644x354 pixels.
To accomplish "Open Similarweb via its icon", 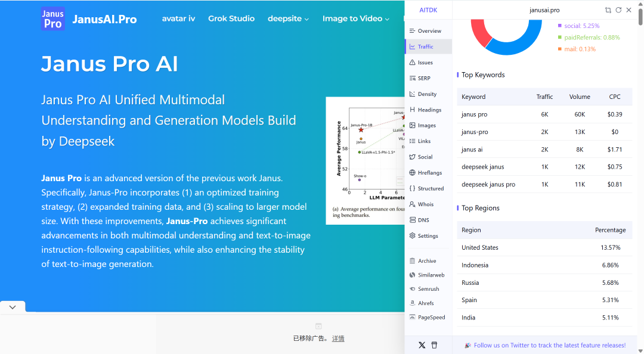I will pyautogui.click(x=413, y=275).
